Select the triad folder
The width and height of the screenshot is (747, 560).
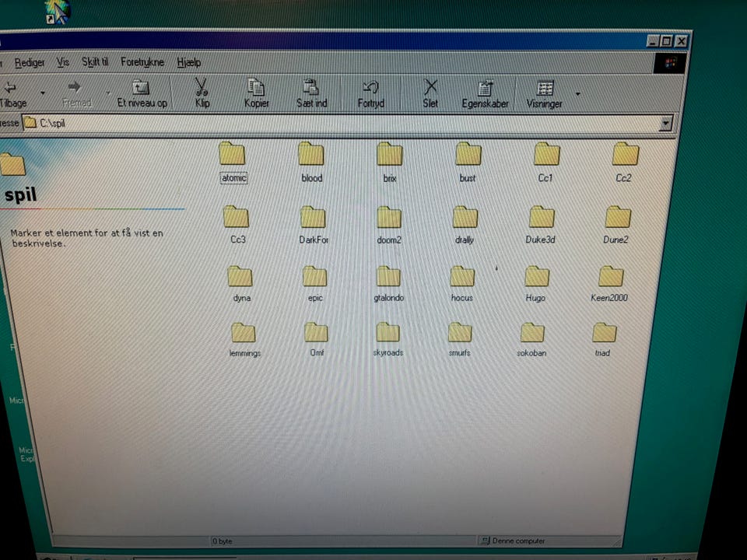(x=603, y=340)
